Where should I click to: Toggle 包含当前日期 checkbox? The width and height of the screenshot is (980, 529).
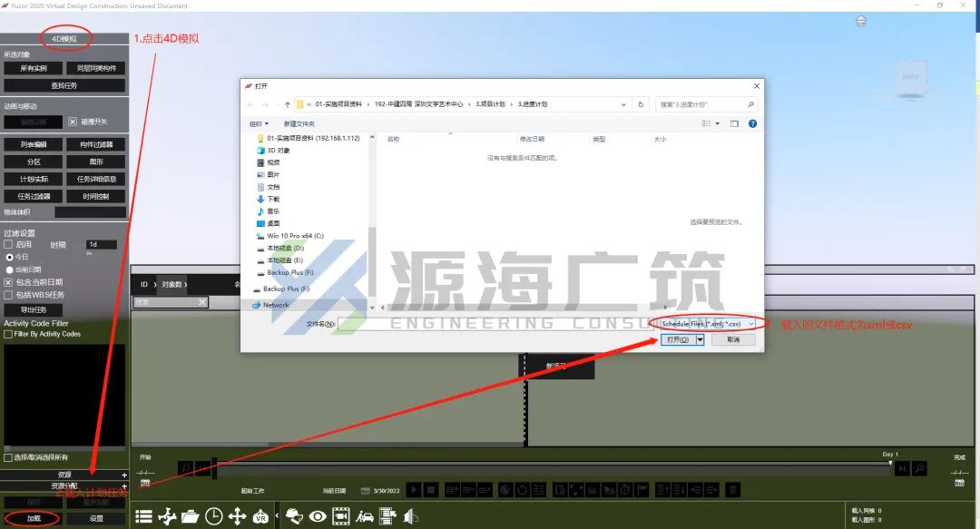[8, 282]
